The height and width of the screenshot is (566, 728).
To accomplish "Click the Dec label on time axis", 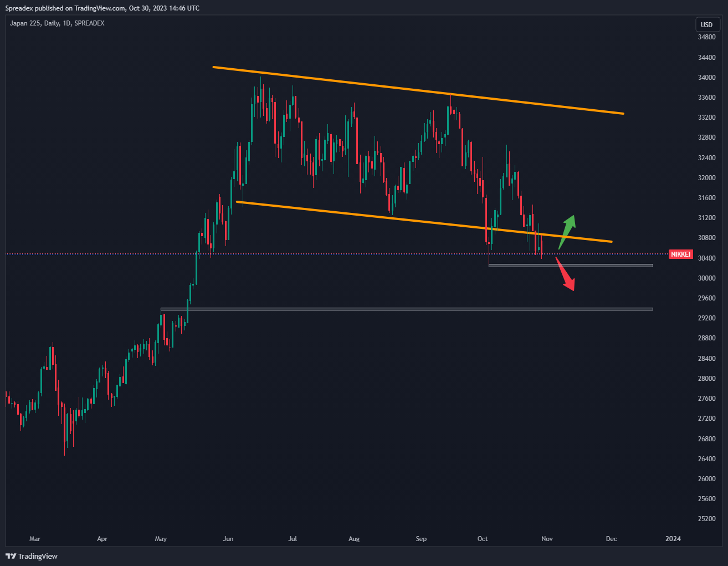I will point(611,539).
